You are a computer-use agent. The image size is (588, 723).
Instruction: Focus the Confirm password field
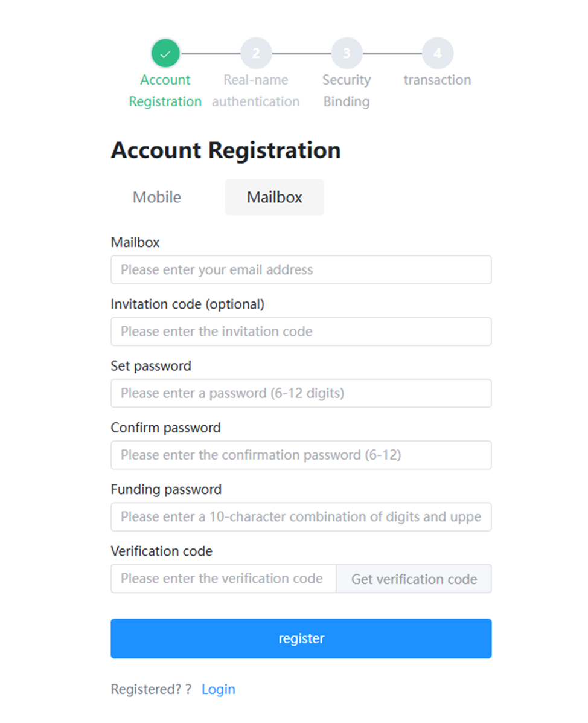point(301,455)
